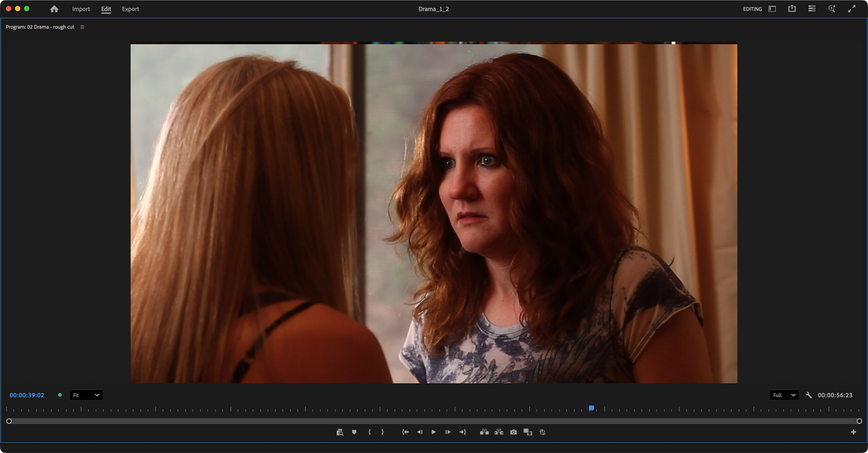Screen dimensions: 868x453
Task: Toggle the Comparison View button
Action: [528, 432]
